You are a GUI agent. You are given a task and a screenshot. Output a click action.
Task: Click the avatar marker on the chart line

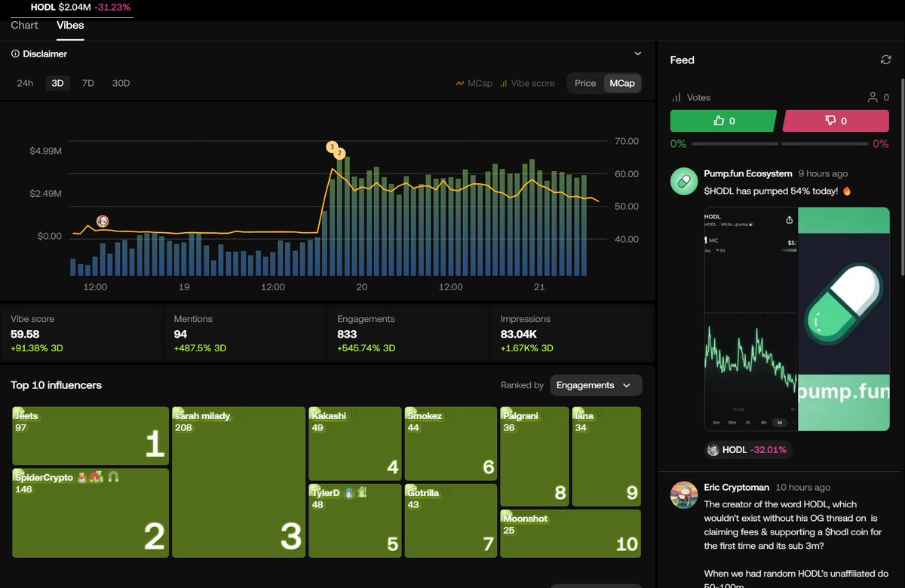[x=103, y=221]
